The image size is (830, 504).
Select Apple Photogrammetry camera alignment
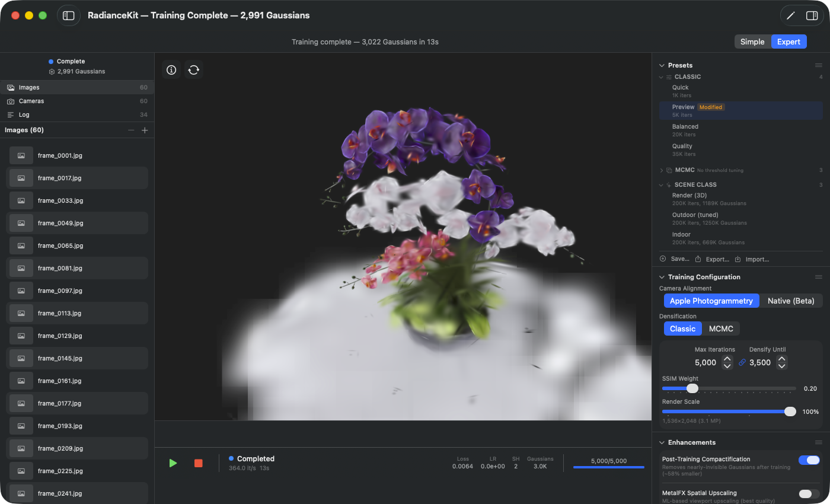(x=711, y=301)
